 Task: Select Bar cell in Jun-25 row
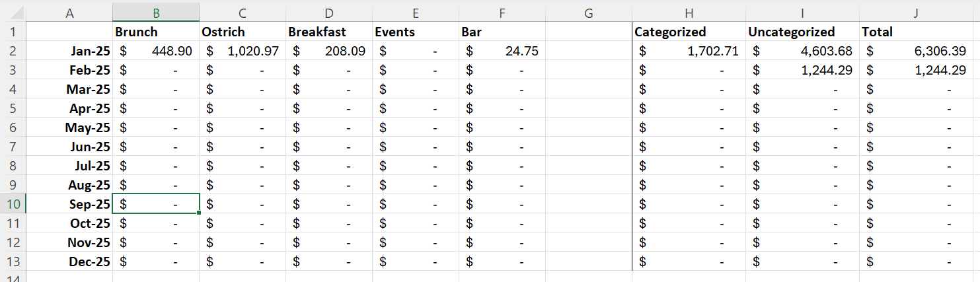[502, 147]
